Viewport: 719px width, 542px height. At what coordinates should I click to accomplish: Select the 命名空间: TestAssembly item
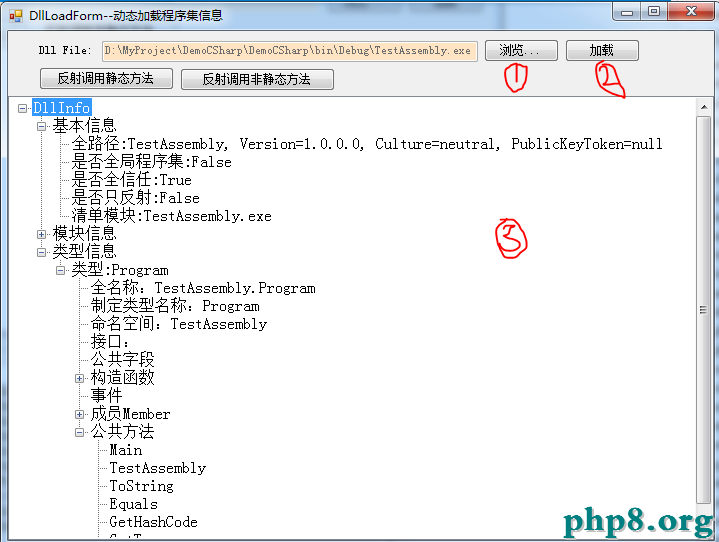(179, 324)
